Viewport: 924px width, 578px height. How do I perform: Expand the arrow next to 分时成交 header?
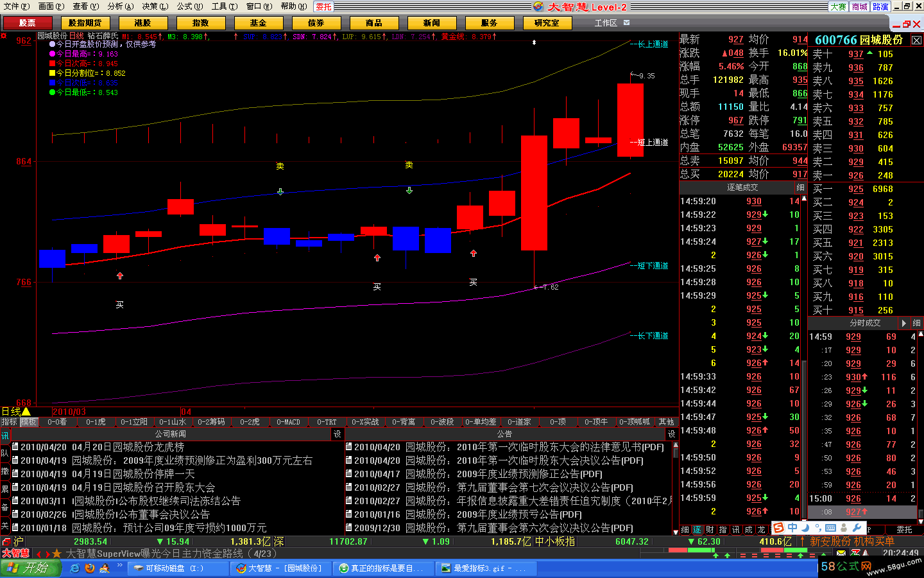coord(903,323)
